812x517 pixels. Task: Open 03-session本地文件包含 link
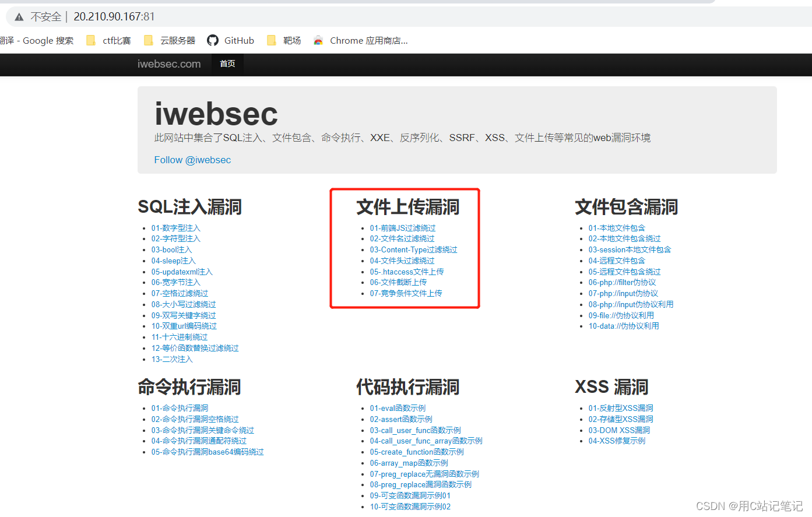pos(630,249)
